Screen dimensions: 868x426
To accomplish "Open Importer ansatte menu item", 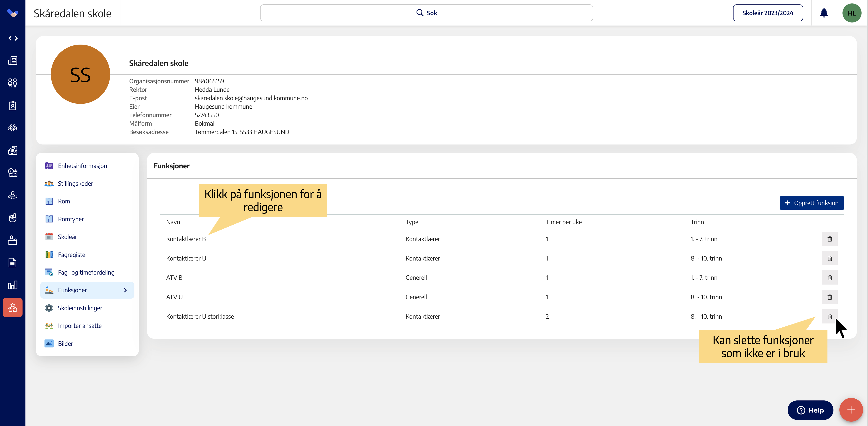I will click(87, 326).
